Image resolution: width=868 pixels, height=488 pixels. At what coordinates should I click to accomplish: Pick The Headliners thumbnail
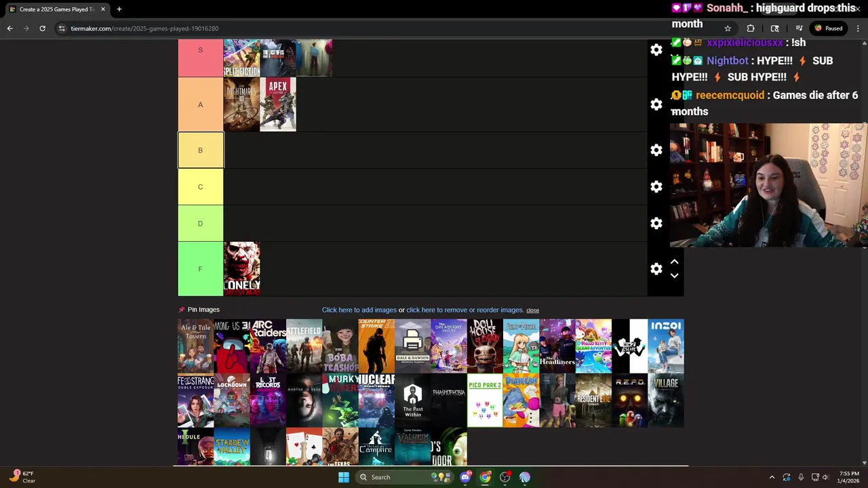[557, 346]
